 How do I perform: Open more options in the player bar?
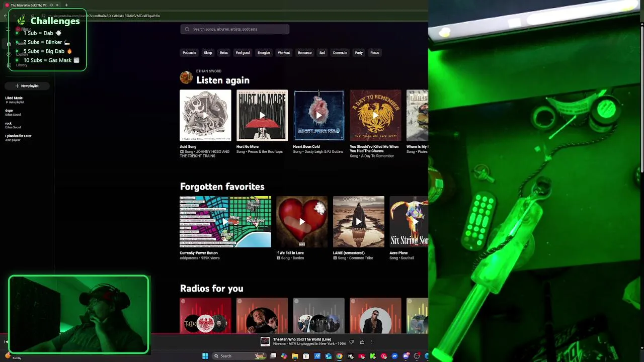coord(372,342)
